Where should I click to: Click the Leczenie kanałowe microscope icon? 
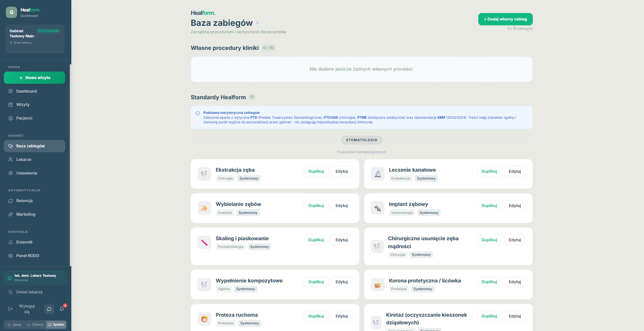[377, 174]
